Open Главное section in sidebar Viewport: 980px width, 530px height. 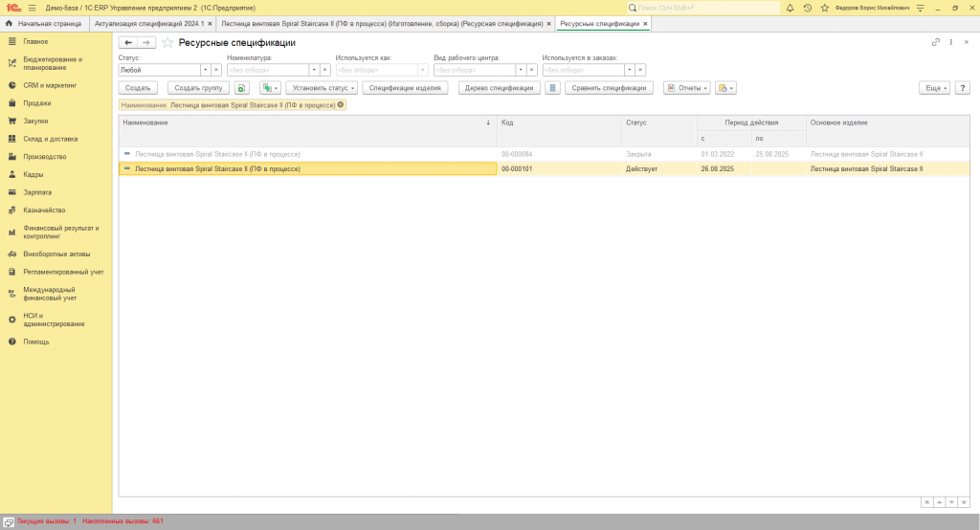(35, 41)
